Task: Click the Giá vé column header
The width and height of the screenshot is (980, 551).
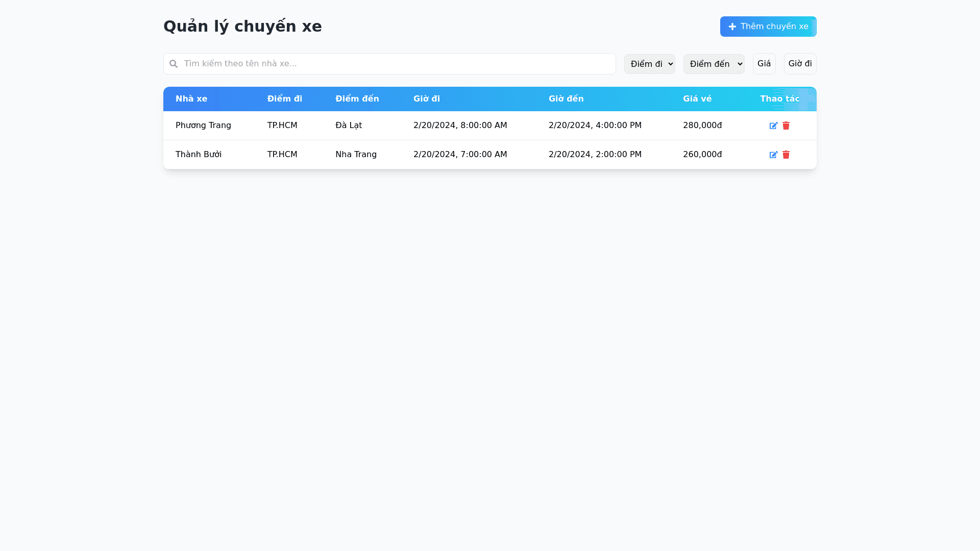Action: (697, 99)
